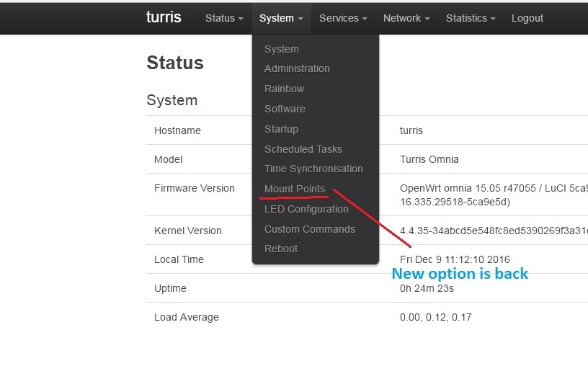This screenshot has height=366, width=588.
Task: Click the OpenWrt omnia firmware value
Action: click(494, 195)
